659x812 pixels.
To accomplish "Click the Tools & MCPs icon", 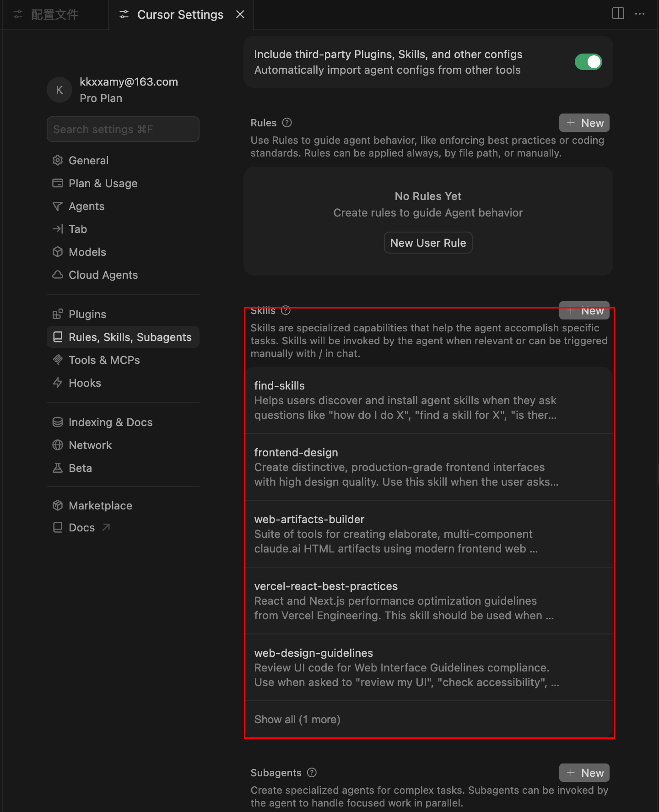I will tap(58, 360).
